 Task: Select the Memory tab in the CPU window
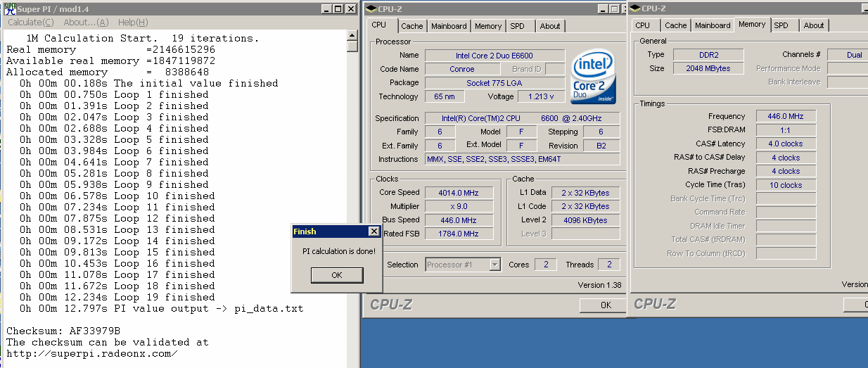pyautogui.click(x=488, y=26)
